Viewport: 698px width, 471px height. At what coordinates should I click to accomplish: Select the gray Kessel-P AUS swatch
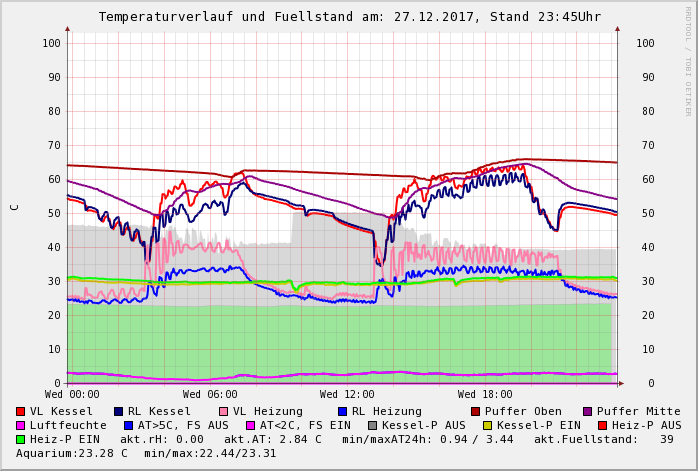tap(373, 425)
